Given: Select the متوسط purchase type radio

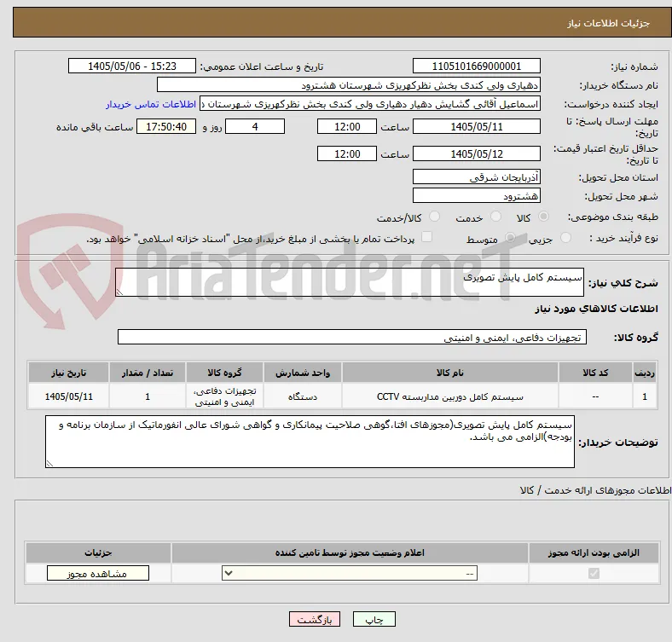Looking at the screenshot, I should pos(510,237).
